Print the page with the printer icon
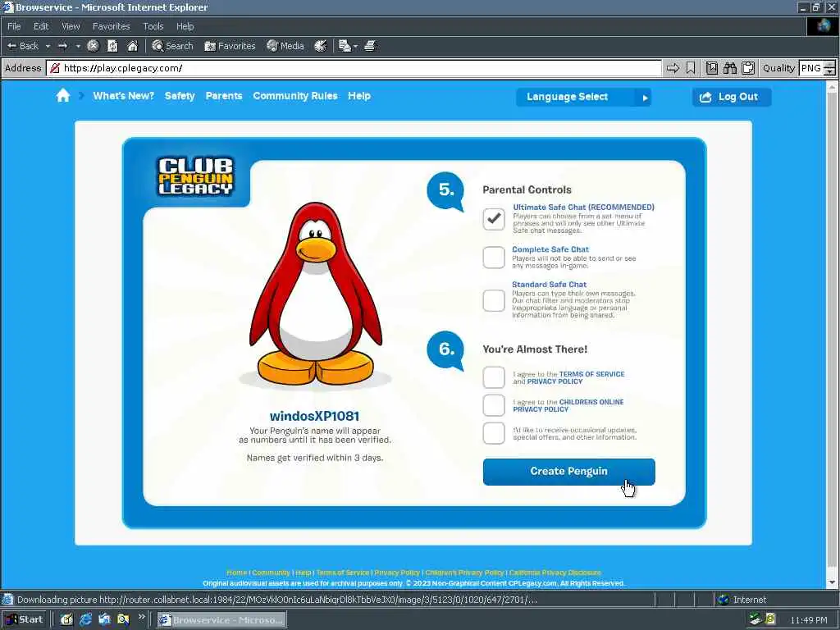The image size is (840, 630). 370,46
